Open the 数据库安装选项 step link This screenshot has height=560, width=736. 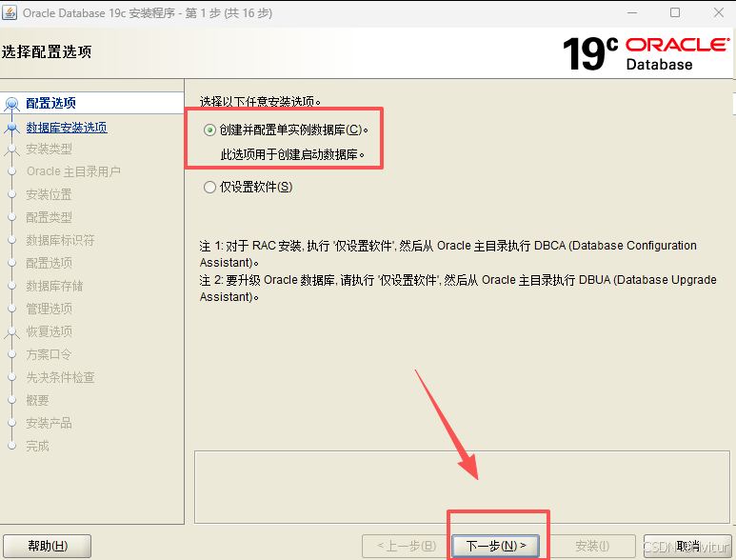point(67,128)
